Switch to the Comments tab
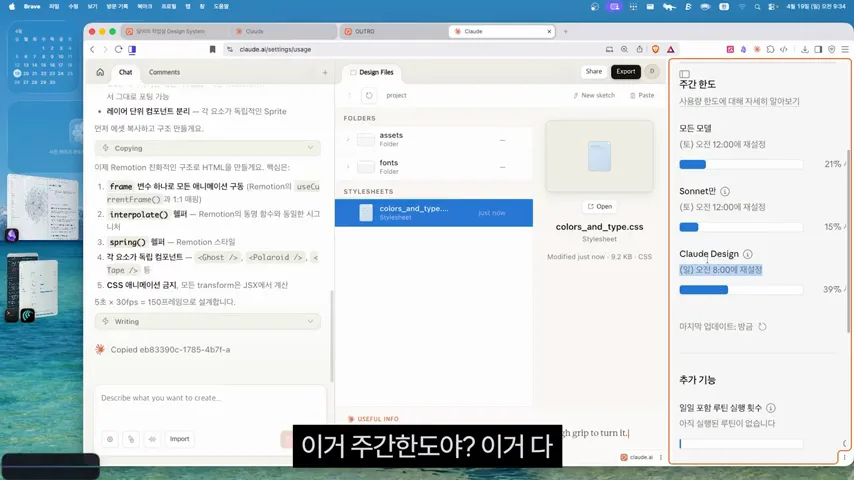This screenshot has height=480, width=854. [164, 72]
